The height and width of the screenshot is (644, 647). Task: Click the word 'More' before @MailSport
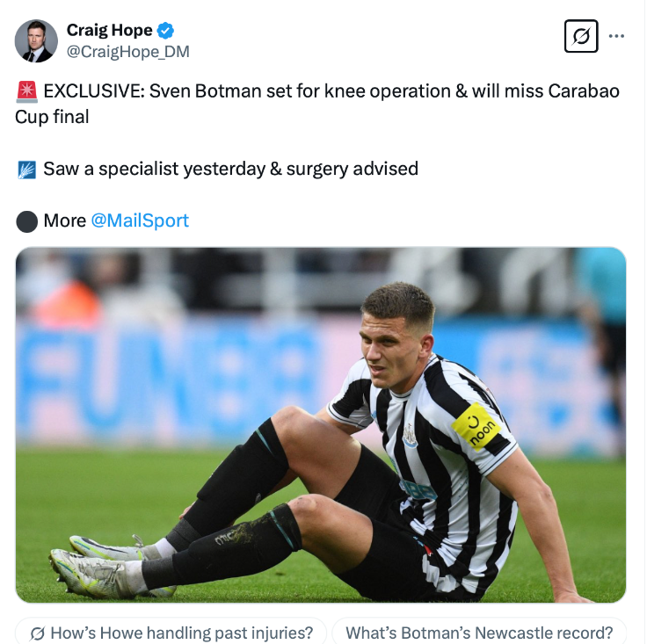point(65,221)
